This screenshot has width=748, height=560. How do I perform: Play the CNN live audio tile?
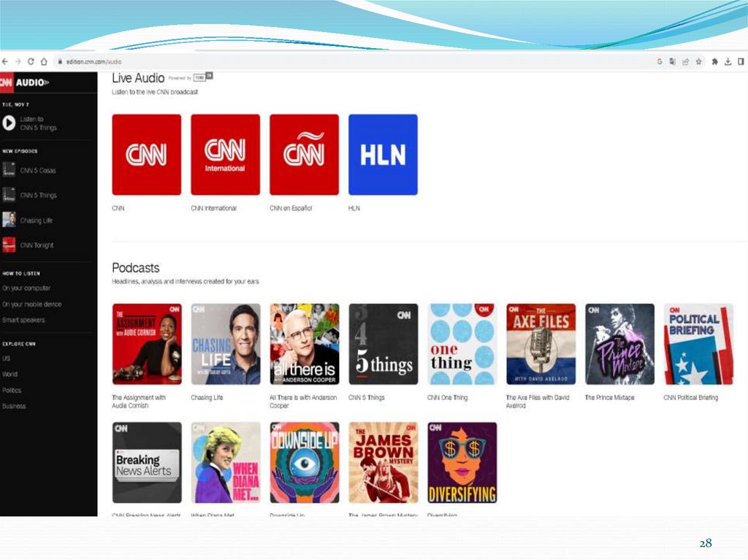pyautogui.click(x=146, y=155)
